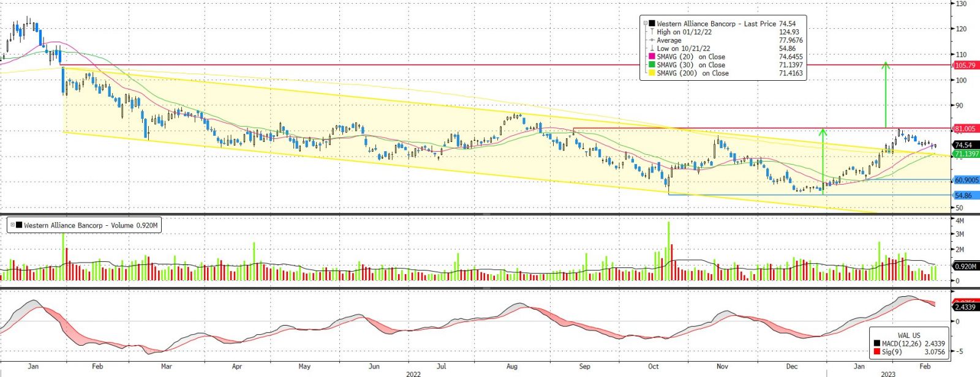Click the 4M tick on volume axis
Image resolution: width=980 pixels, height=377 pixels.
(x=959, y=220)
